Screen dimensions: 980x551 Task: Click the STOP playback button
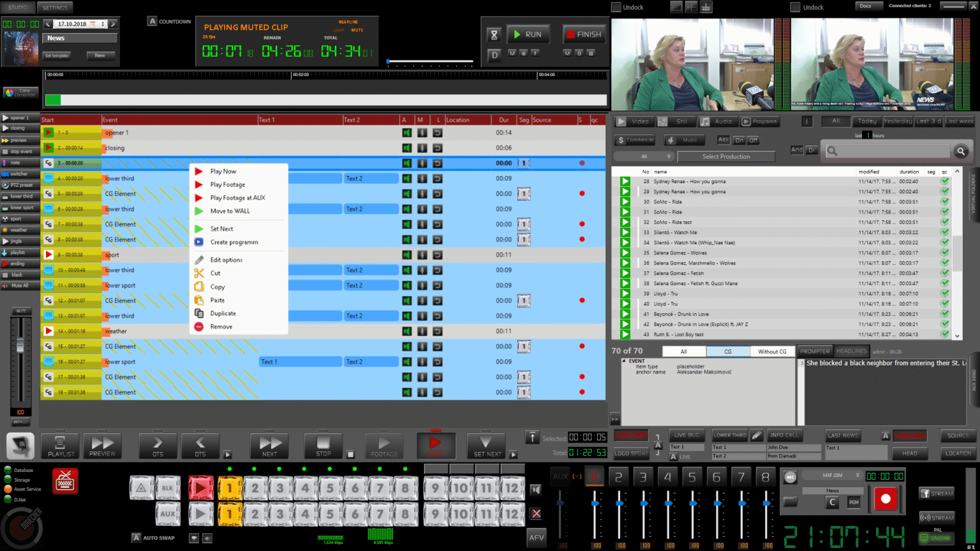point(323,445)
